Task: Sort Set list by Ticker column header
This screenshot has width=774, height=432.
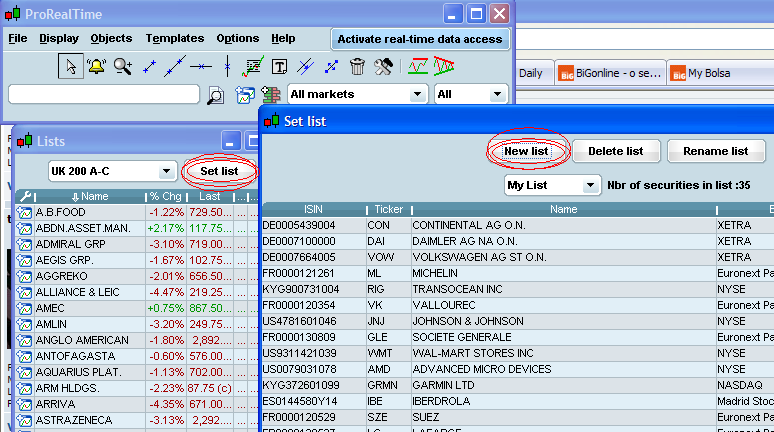Action: click(x=388, y=209)
